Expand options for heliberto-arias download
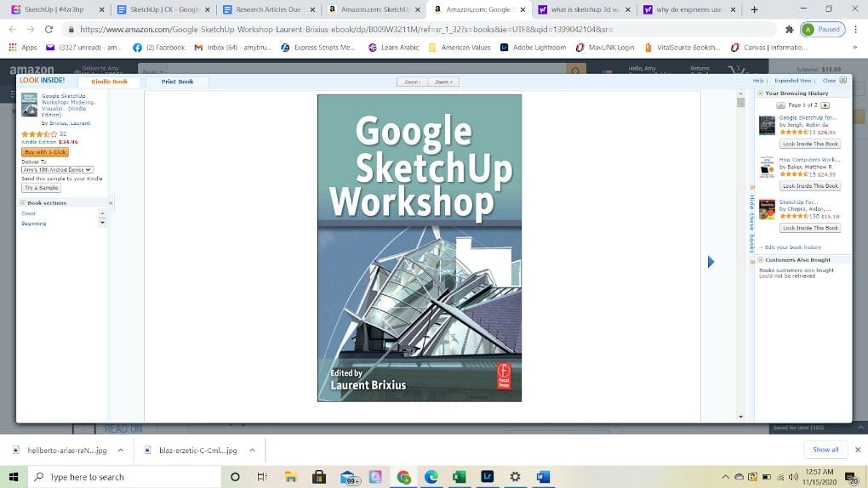Viewport: 868px width, 488px height. tap(120, 450)
